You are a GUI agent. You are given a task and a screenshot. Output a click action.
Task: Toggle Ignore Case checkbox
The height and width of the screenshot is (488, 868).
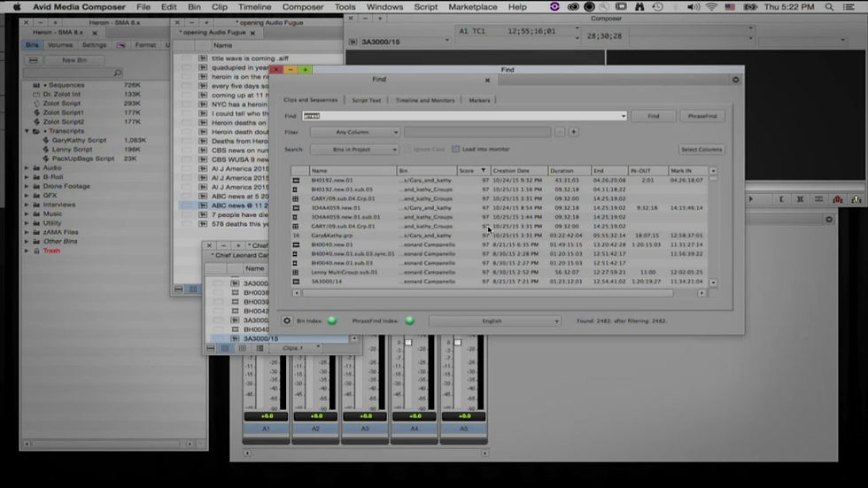point(409,150)
